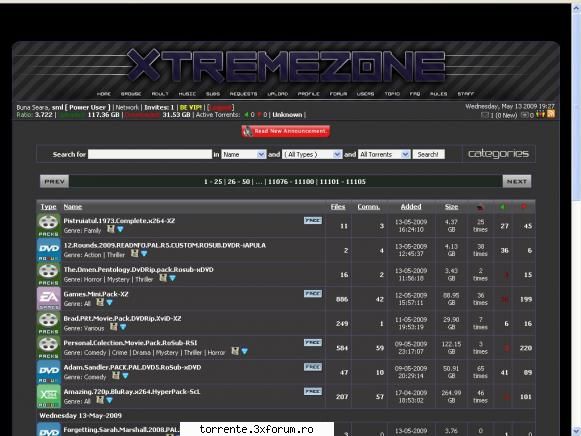Click '264.99 GB' size cell
This screenshot has width=581, height=436.
pos(451,397)
